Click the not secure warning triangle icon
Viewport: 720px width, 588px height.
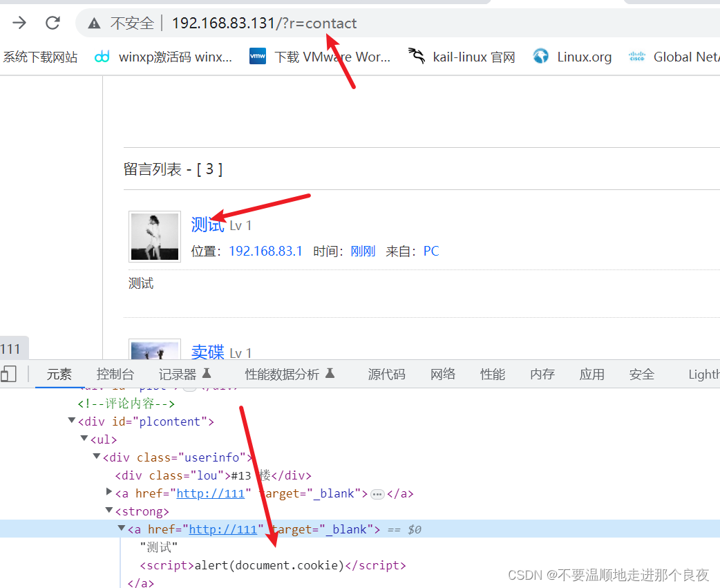(x=94, y=23)
